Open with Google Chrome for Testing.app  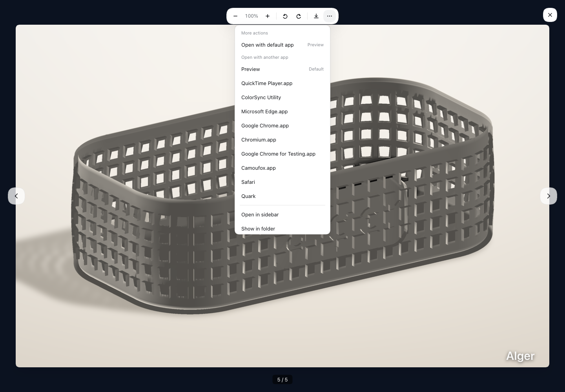[282, 154]
